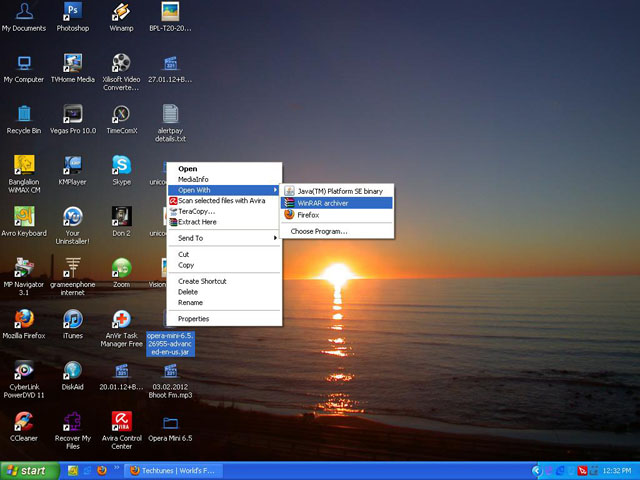
Task: Select the Skype desktop icon
Action: (121, 165)
